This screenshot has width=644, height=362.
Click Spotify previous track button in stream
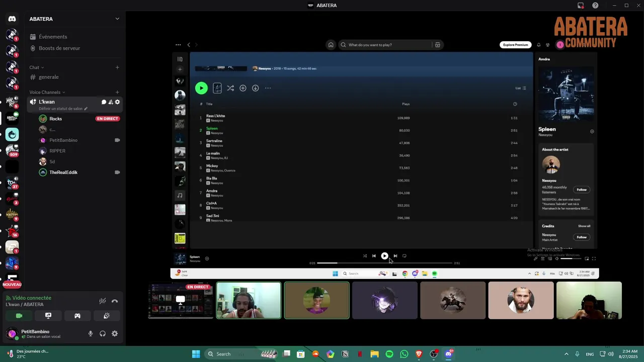pyautogui.click(x=374, y=256)
